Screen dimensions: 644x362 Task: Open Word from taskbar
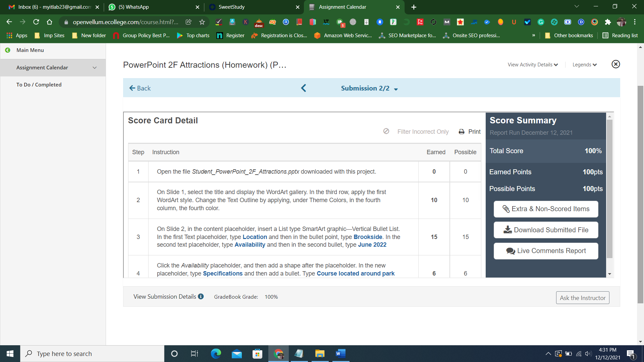pyautogui.click(x=340, y=354)
